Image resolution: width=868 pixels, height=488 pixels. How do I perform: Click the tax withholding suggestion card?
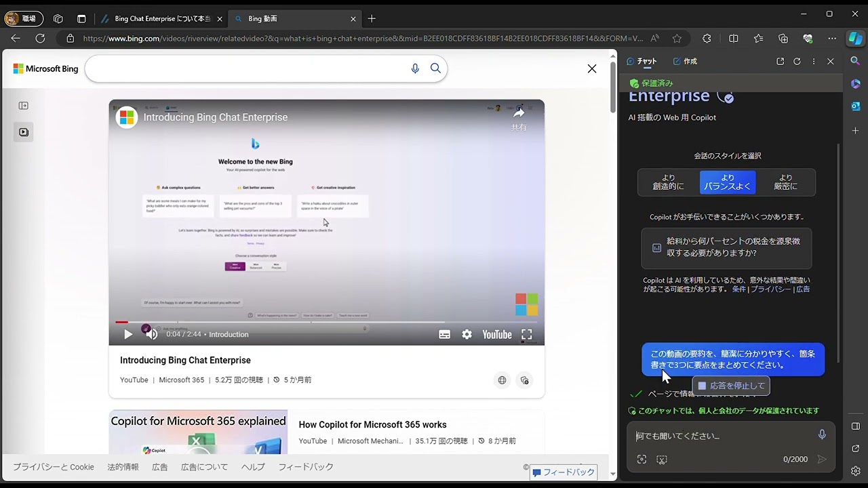click(x=726, y=247)
